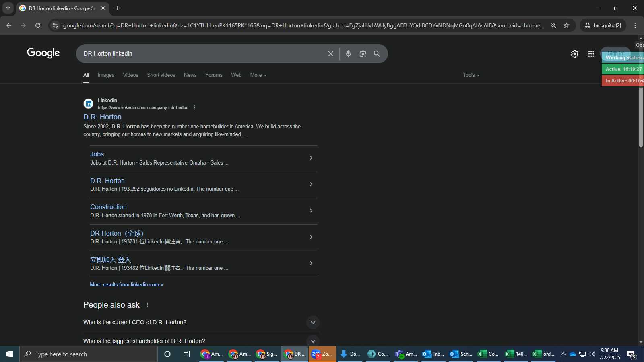Click chevron on Jobs sitelink row
644x362 pixels.
coord(311,158)
